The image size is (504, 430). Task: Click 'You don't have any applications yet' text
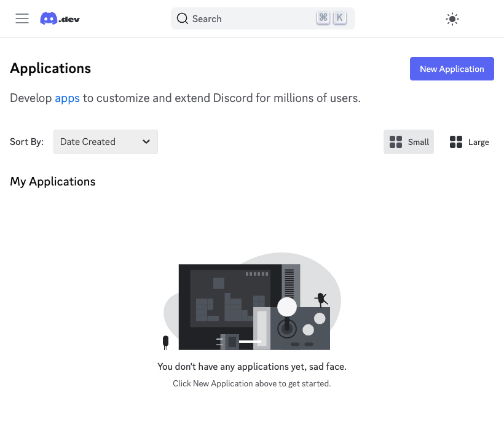pos(252,366)
